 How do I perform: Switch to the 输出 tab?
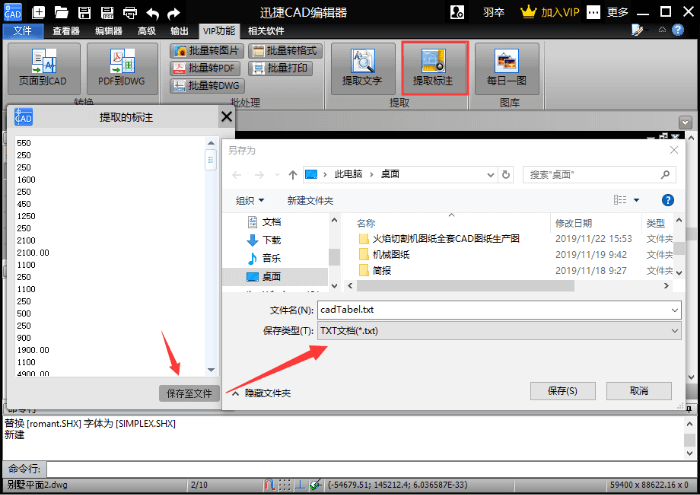(179, 31)
